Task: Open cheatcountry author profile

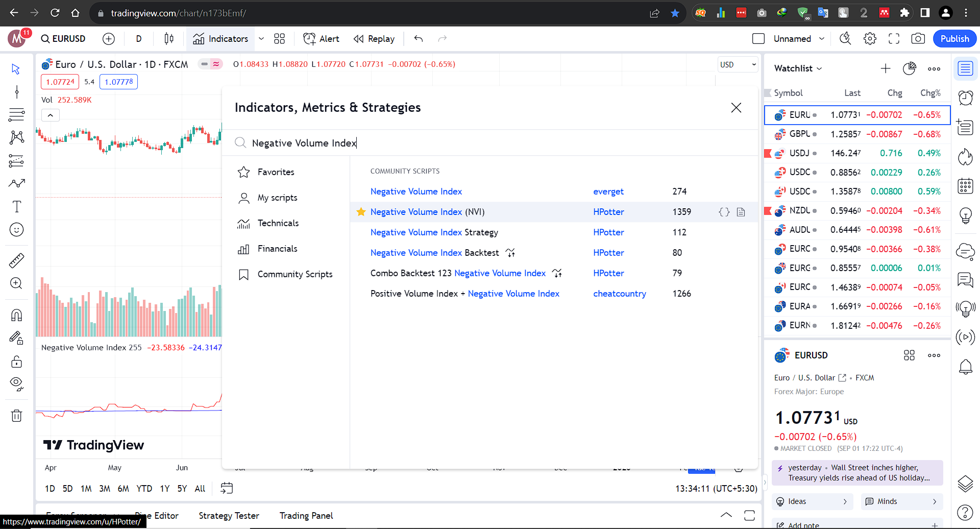Action: pyautogui.click(x=620, y=294)
